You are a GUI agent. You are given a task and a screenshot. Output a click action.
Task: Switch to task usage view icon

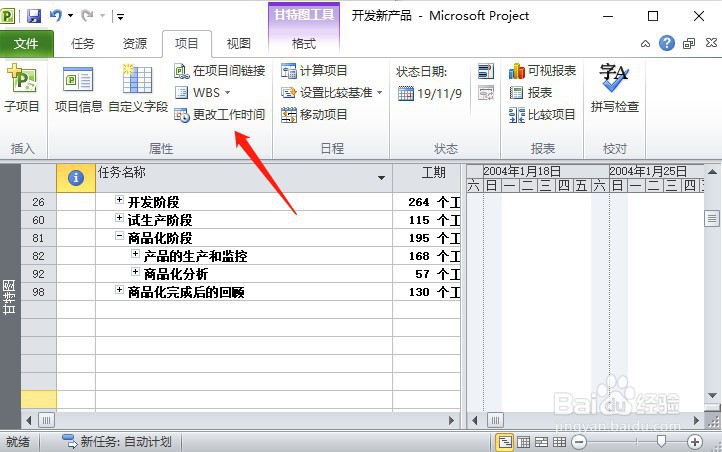pyautogui.click(x=524, y=442)
